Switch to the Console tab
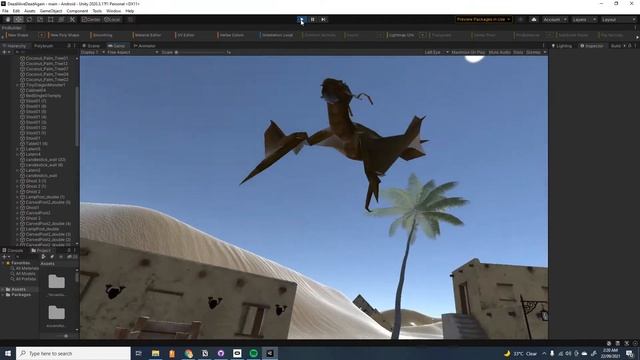The width and height of the screenshot is (640, 360). coord(13,251)
